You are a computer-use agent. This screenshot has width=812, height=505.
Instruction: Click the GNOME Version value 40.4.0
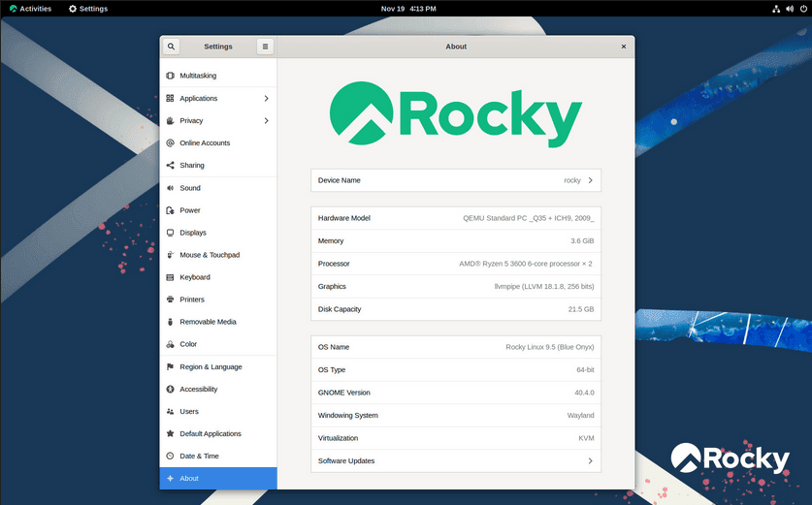[584, 393]
